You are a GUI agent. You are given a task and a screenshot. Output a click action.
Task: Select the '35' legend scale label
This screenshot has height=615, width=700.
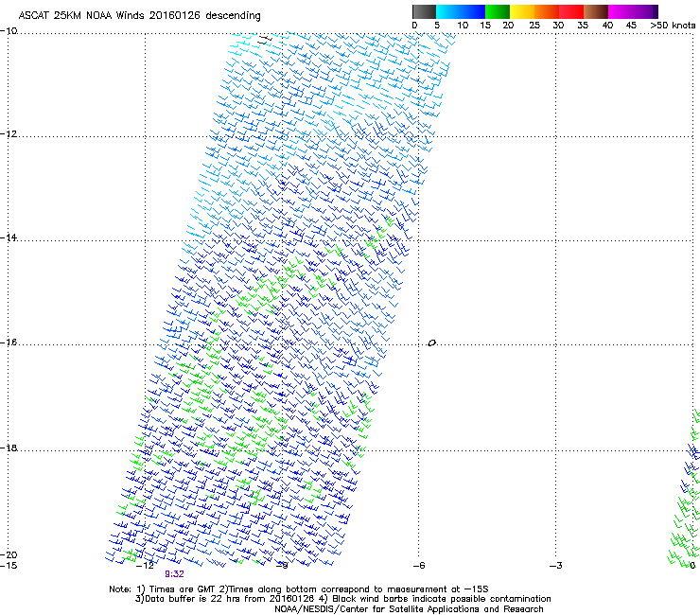pyautogui.click(x=583, y=26)
